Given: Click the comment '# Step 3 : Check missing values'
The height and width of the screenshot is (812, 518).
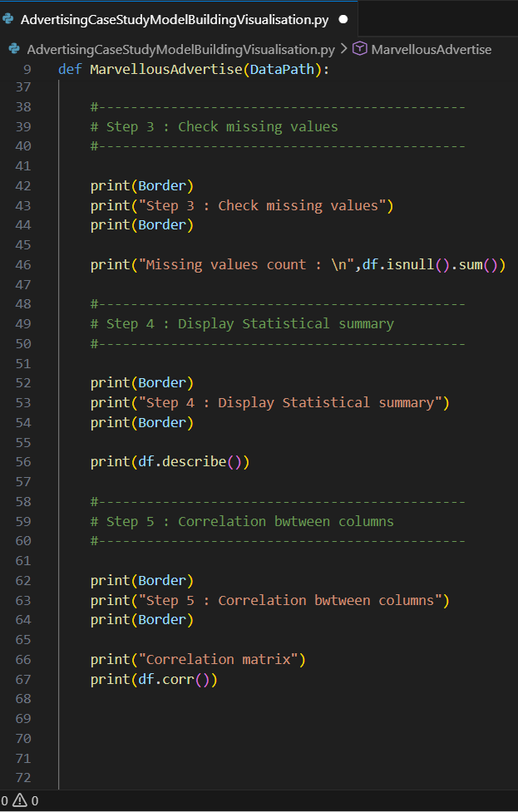Looking at the screenshot, I should click(x=214, y=127).
